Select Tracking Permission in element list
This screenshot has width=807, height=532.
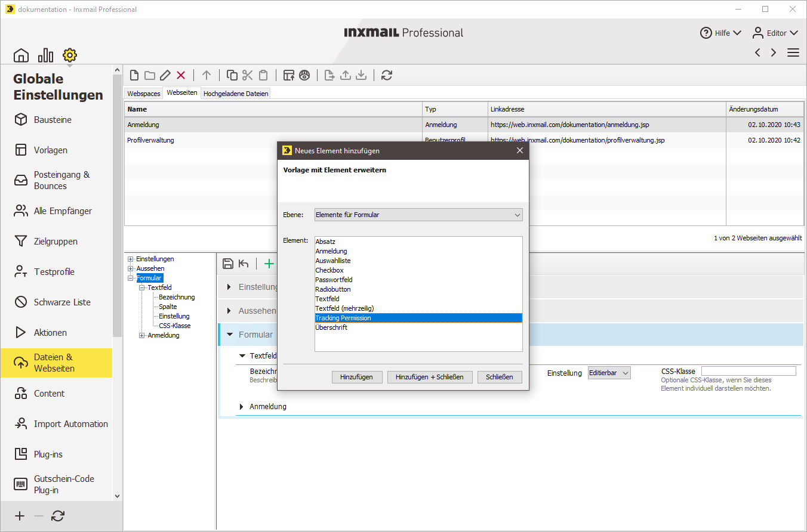pyautogui.click(x=418, y=318)
